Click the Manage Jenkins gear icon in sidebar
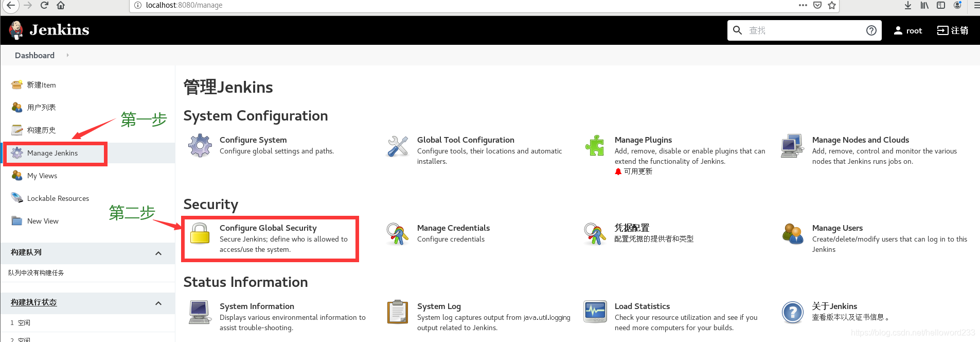Viewport: 980px width, 342px height. [x=17, y=153]
